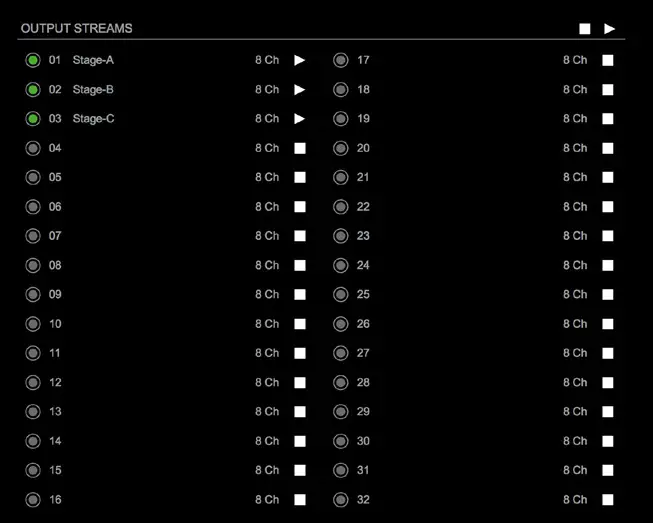Toggle the grey status indicator of stream 05
653x523 pixels.
click(33, 177)
